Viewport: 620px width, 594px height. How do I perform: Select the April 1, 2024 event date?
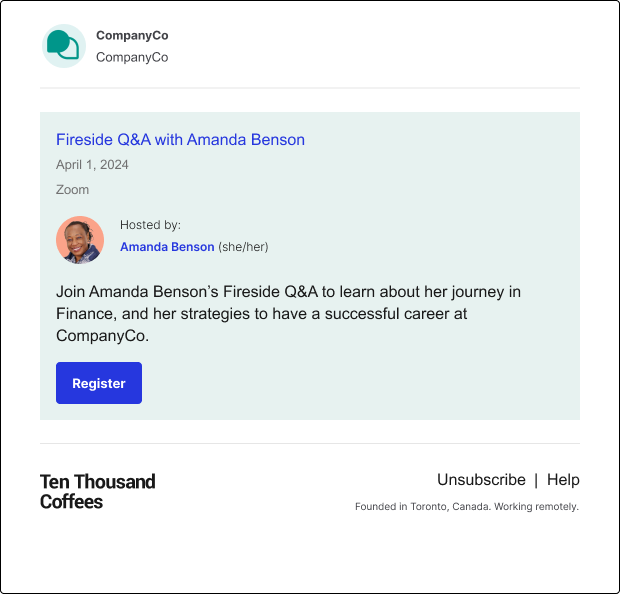point(92,165)
